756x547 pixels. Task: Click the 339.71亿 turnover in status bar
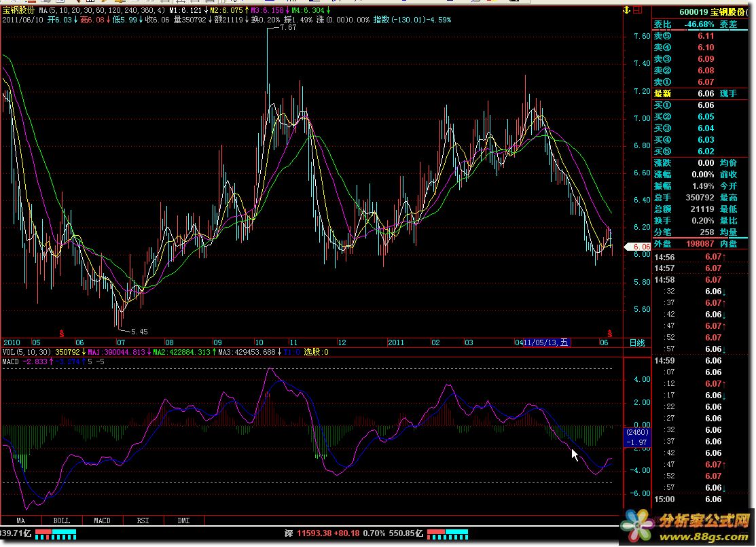16,533
